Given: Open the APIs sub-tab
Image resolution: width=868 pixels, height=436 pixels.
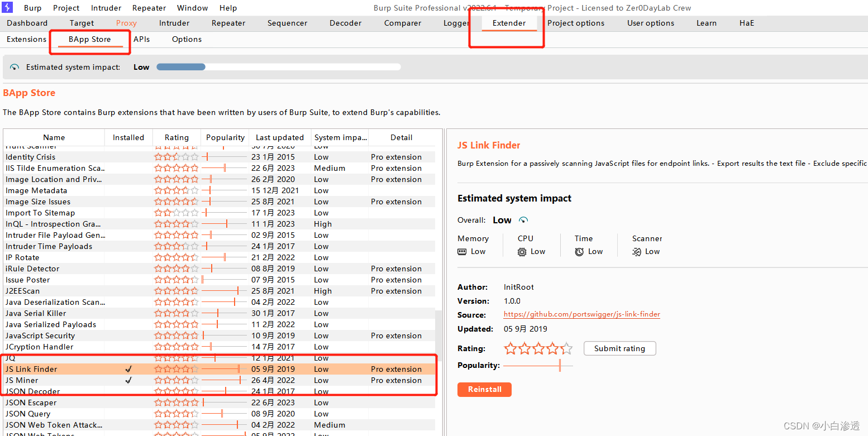Looking at the screenshot, I should [142, 39].
